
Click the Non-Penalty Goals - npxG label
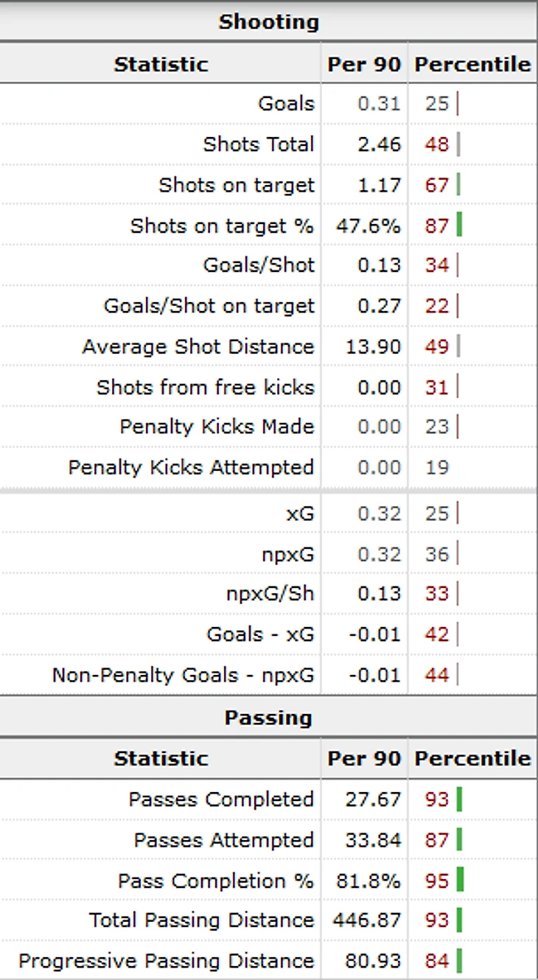(x=183, y=675)
